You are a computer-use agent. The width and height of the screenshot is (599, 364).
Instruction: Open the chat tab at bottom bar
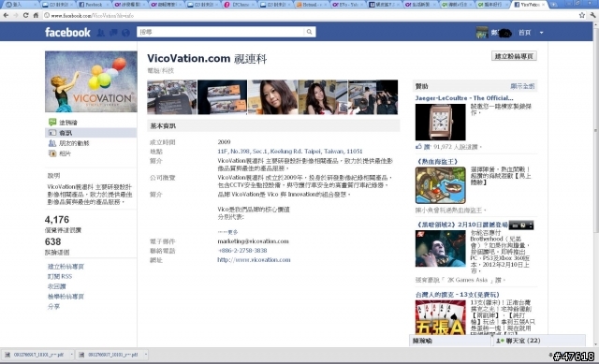(450, 341)
